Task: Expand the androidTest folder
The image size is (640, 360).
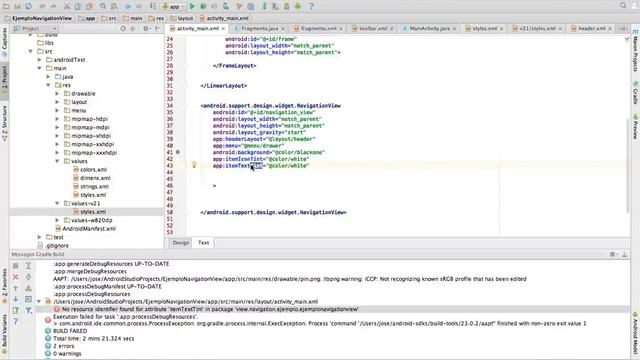Action: click(40, 60)
